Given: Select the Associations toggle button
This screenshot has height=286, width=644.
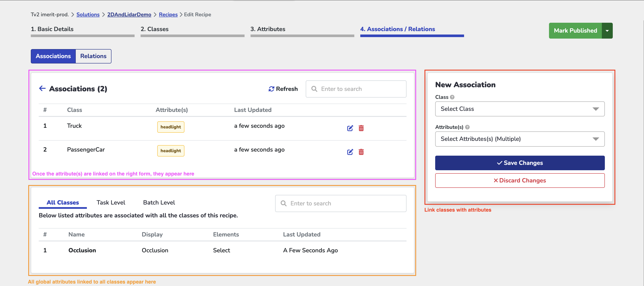Looking at the screenshot, I should coord(53,56).
